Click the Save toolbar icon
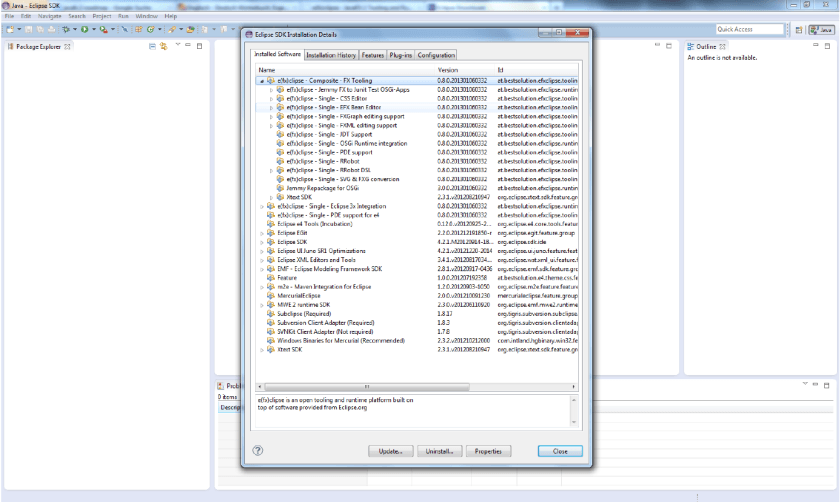Image resolution: width=840 pixels, height=502 pixels. point(28,29)
